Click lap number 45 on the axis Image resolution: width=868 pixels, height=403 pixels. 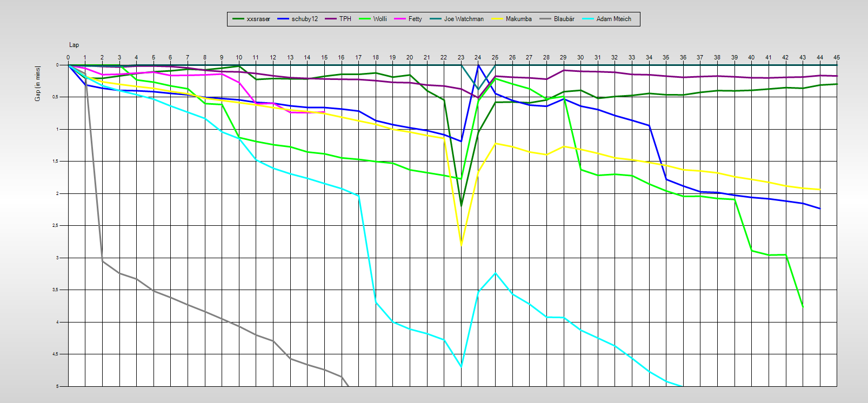pos(837,57)
